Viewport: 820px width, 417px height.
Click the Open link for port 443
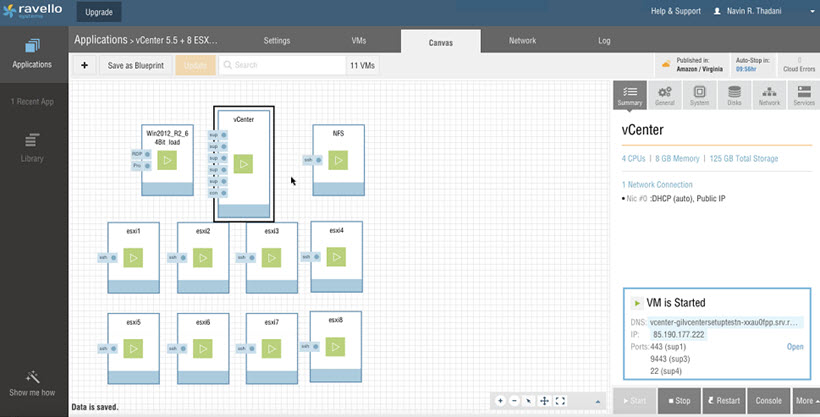click(x=795, y=346)
